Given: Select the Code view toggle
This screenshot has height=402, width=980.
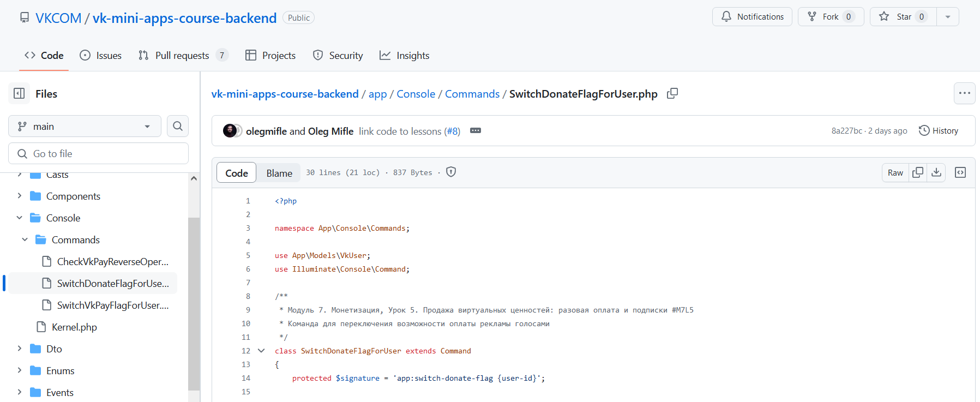Looking at the screenshot, I should tap(237, 173).
